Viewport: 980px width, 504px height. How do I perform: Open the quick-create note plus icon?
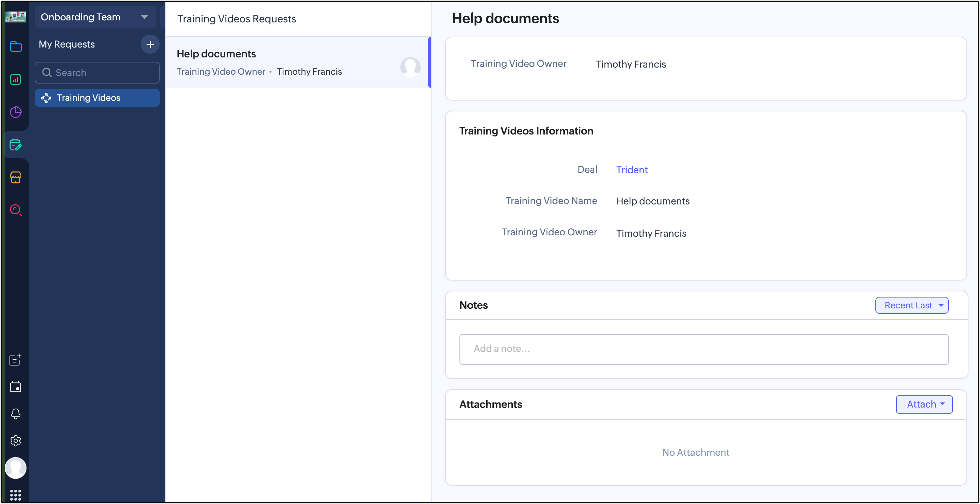16,360
